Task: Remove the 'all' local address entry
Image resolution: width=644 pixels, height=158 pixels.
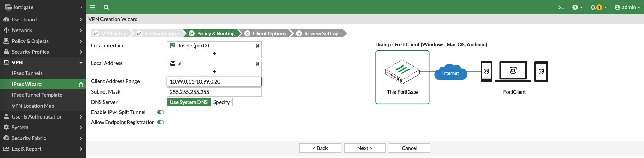Action: pos(257,64)
